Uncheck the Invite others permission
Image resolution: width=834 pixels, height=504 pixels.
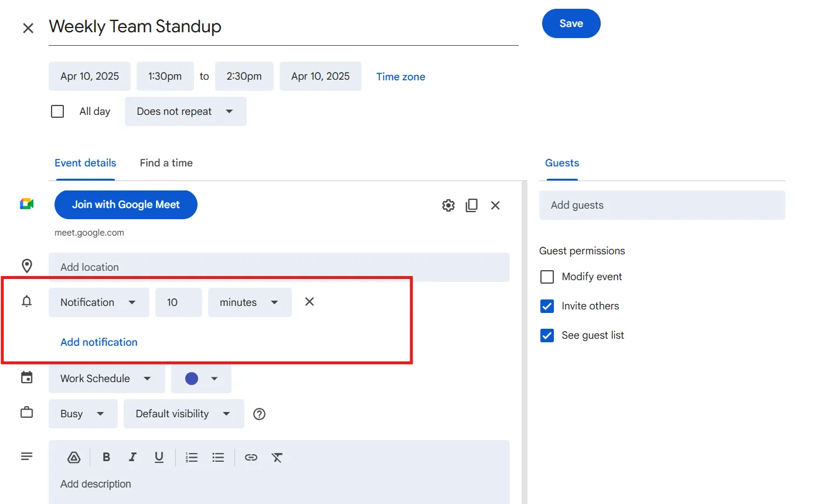547,306
